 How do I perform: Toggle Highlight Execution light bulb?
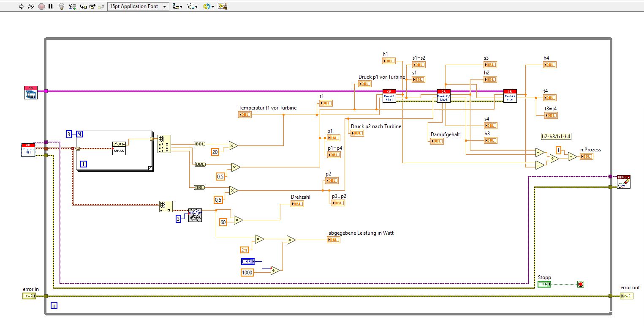point(62,6)
